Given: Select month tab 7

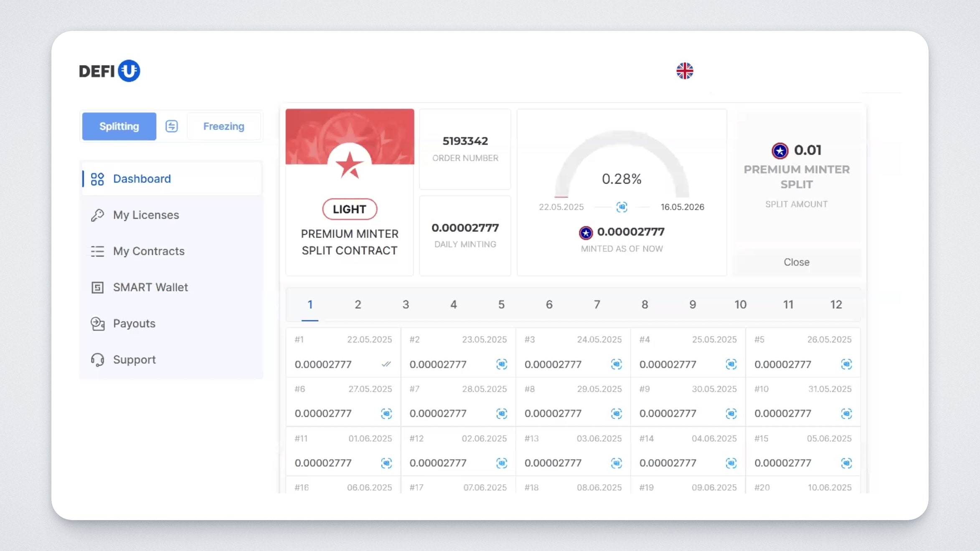Looking at the screenshot, I should (597, 305).
